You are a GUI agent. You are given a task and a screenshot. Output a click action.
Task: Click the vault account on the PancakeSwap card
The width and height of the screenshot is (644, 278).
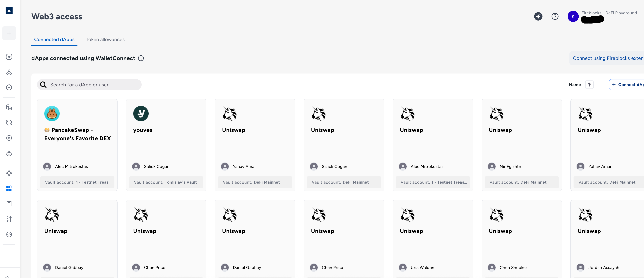click(77, 182)
